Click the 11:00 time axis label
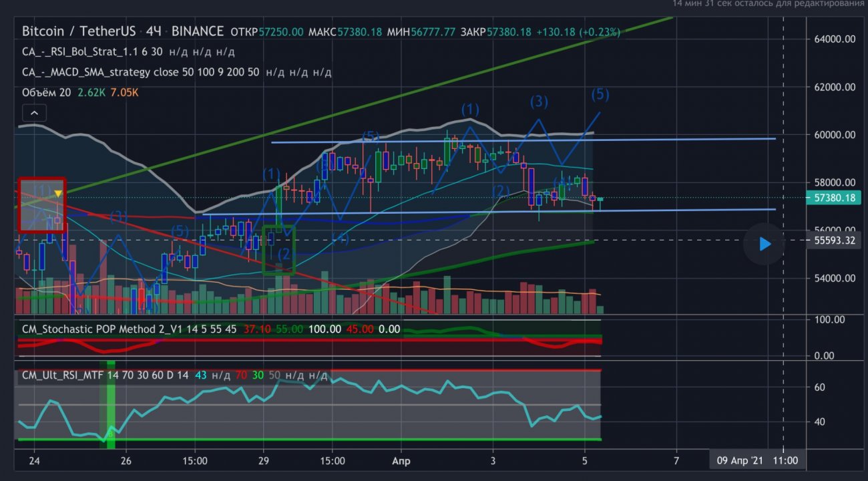 (x=785, y=461)
